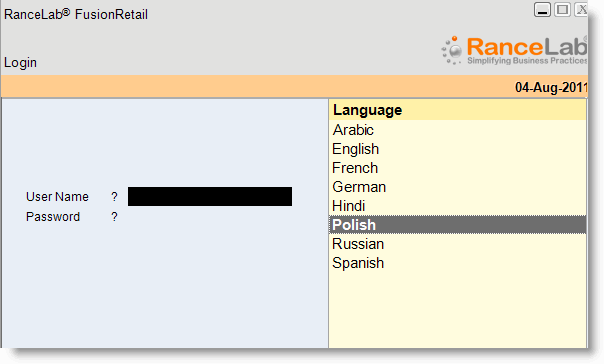The width and height of the screenshot is (604, 364).
Task: Close the FusionRetail window
Action: point(581,10)
